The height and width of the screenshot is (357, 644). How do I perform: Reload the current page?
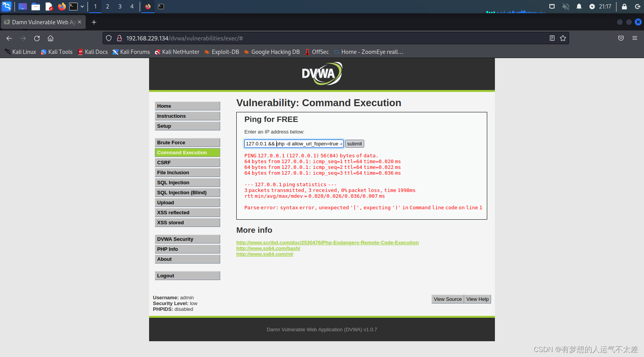coord(37,38)
